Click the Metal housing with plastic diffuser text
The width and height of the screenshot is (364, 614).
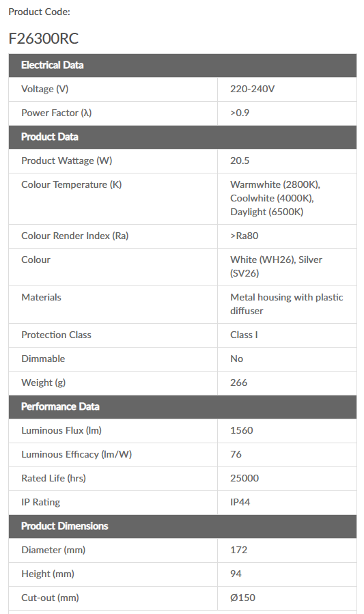(x=287, y=304)
